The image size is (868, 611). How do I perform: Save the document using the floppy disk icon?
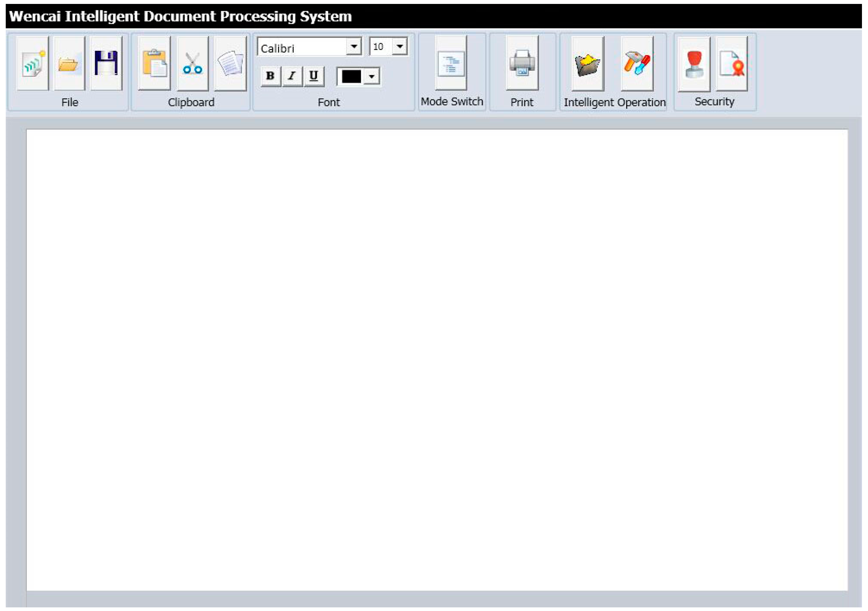[106, 63]
